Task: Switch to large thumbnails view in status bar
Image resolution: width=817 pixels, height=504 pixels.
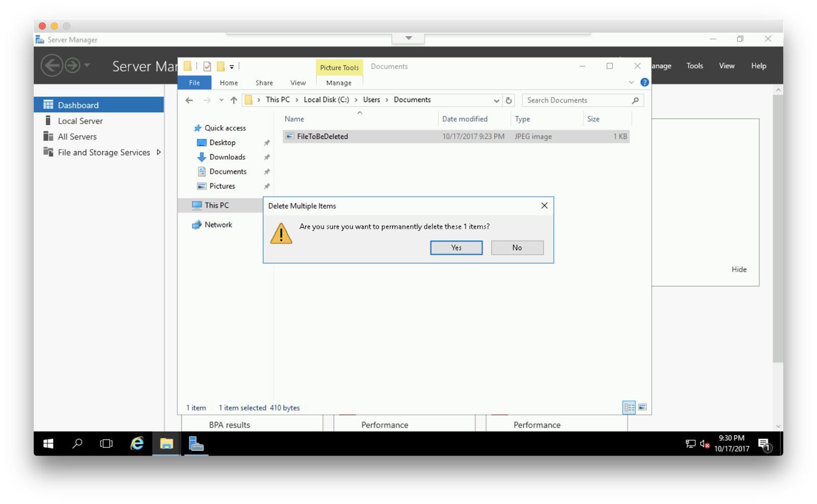Action: coord(643,407)
